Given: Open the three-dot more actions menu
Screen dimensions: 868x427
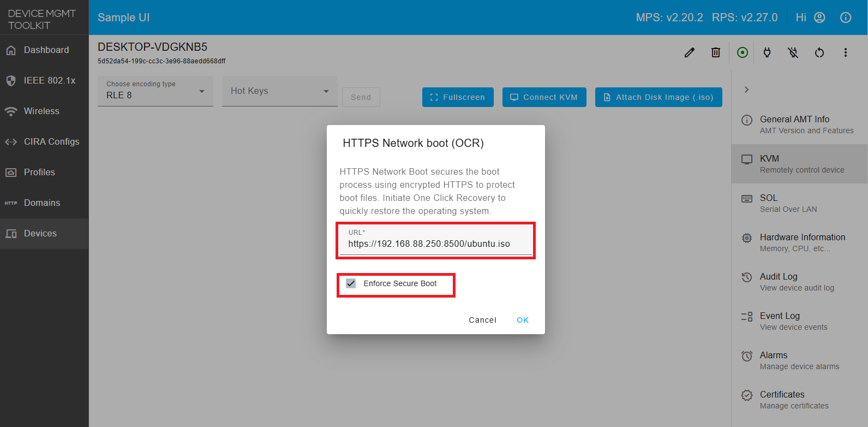Looking at the screenshot, I should coord(846,52).
